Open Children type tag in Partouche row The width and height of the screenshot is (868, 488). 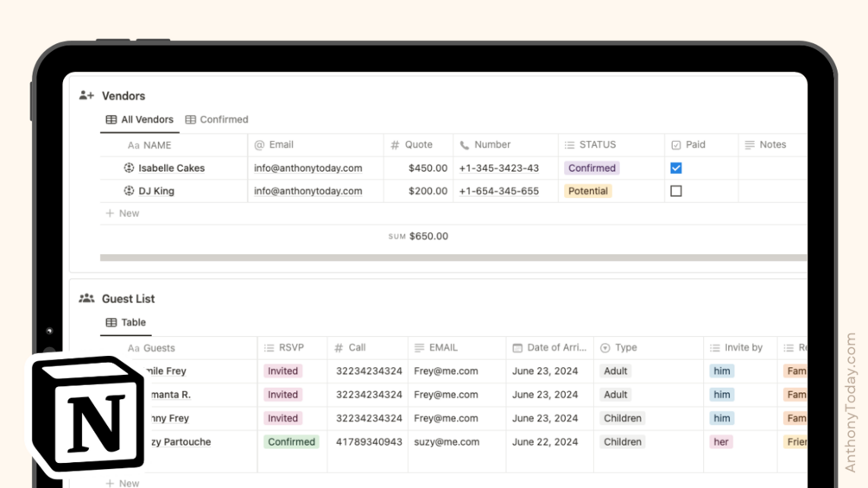pos(622,441)
